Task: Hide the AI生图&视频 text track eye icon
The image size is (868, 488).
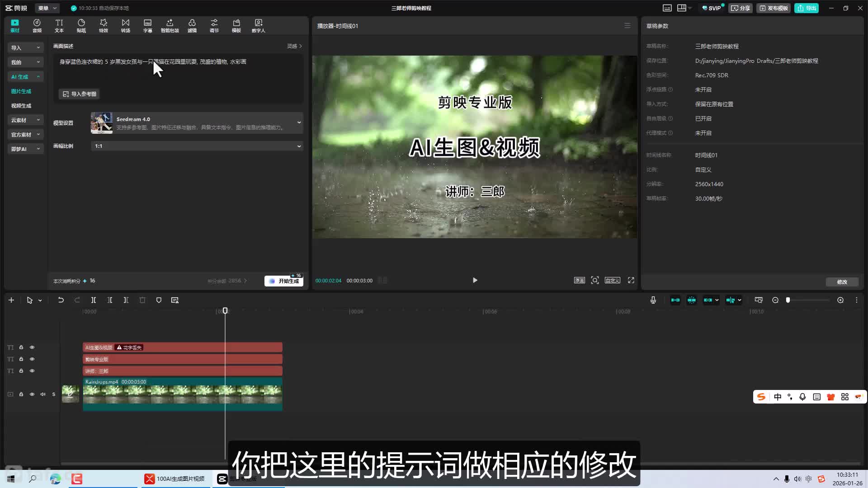Action: pos(32,347)
